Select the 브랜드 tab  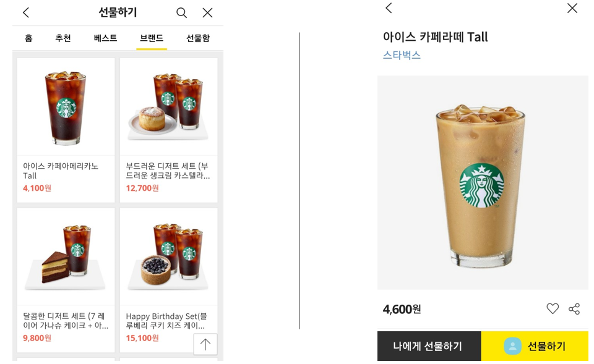tap(152, 38)
